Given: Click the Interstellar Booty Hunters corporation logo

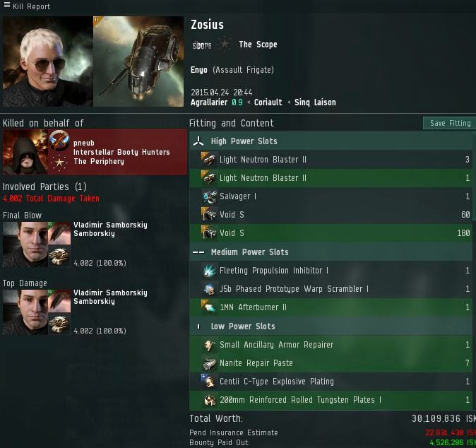Looking at the screenshot, I should pyautogui.click(x=59, y=141).
